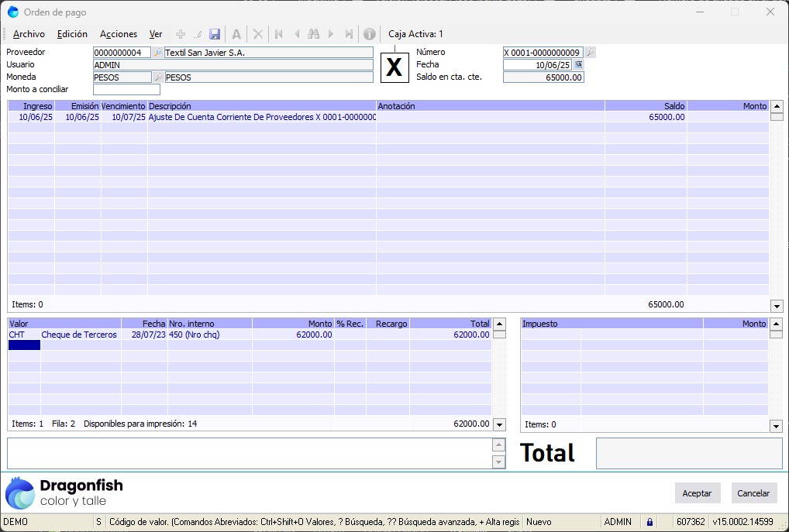Select the Cheque de Terceros value row
This screenshot has height=532, width=789.
[79, 335]
